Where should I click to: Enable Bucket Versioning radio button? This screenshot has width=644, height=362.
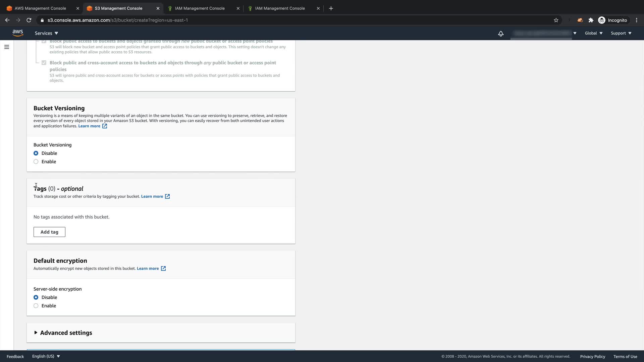pos(36,162)
